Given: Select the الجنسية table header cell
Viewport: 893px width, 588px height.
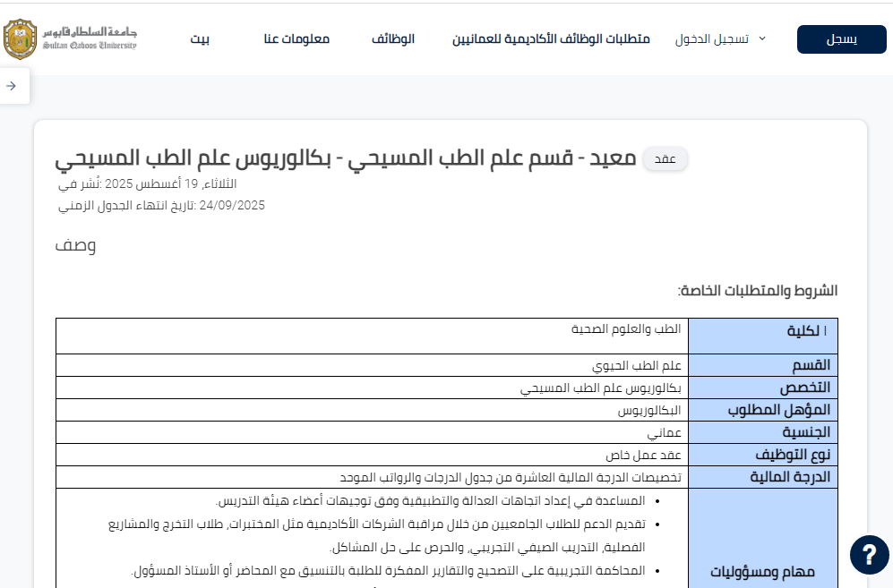Looking at the screenshot, I should [x=762, y=432].
